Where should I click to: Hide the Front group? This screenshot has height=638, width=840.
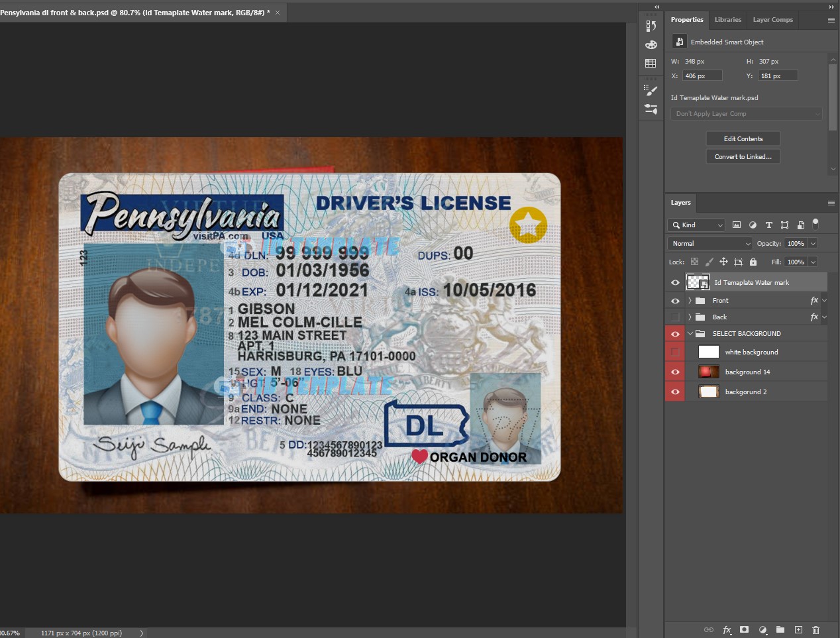click(675, 301)
